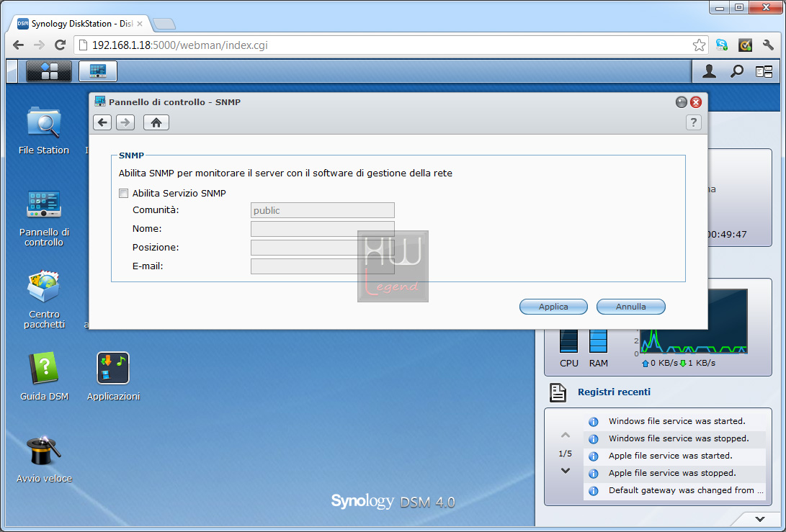Select log 'Windows file service was started.'
786x532 pixels.
click(x=675, y=421)
